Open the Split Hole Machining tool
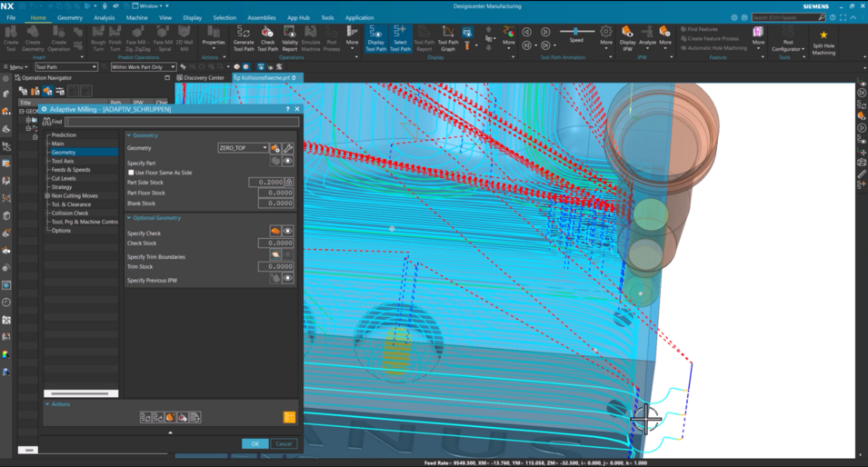868x467 pixels. [x=823, y=42]
